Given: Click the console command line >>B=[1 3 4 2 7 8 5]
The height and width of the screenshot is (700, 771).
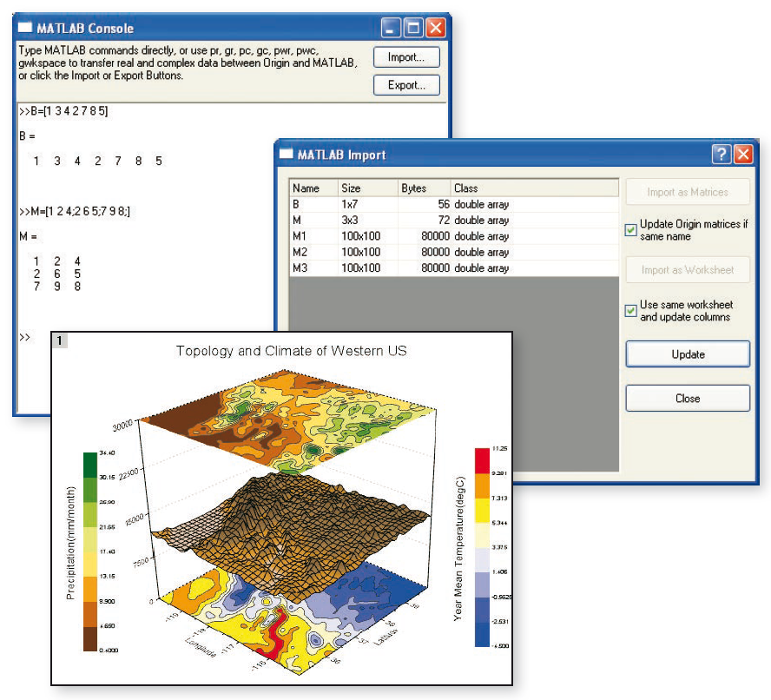Looking at the screenshot, I should pyautogui.click(x=63, y=111).
